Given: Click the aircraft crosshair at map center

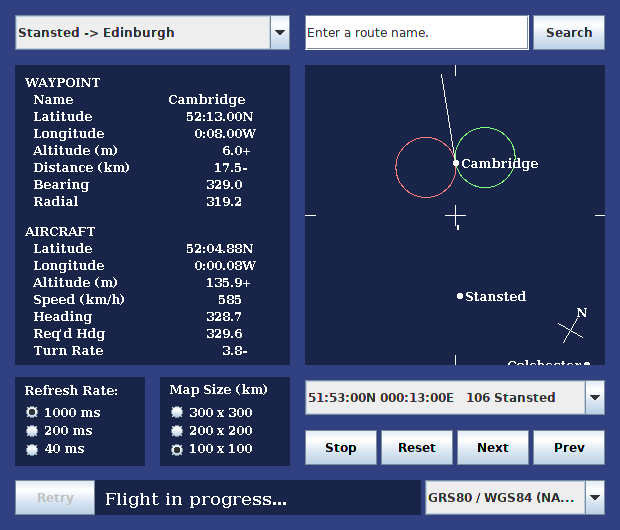Looking at the screenshot, I should [x=456, y=216].
